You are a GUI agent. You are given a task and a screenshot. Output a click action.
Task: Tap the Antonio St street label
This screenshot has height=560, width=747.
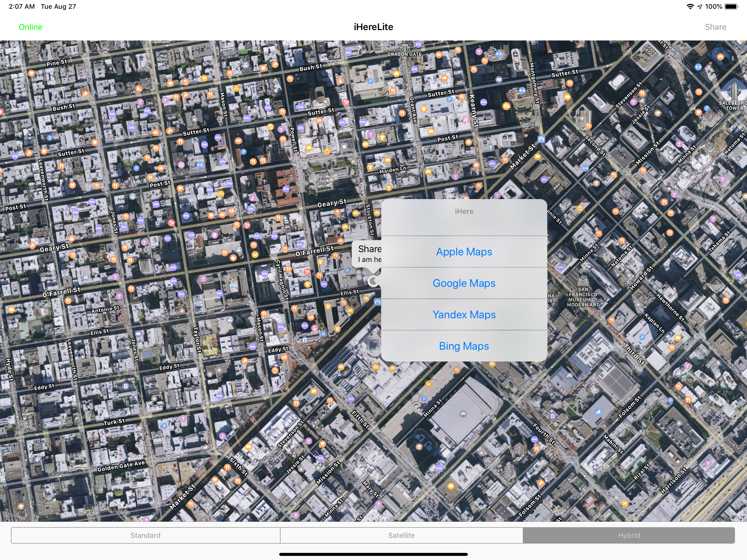105,309
